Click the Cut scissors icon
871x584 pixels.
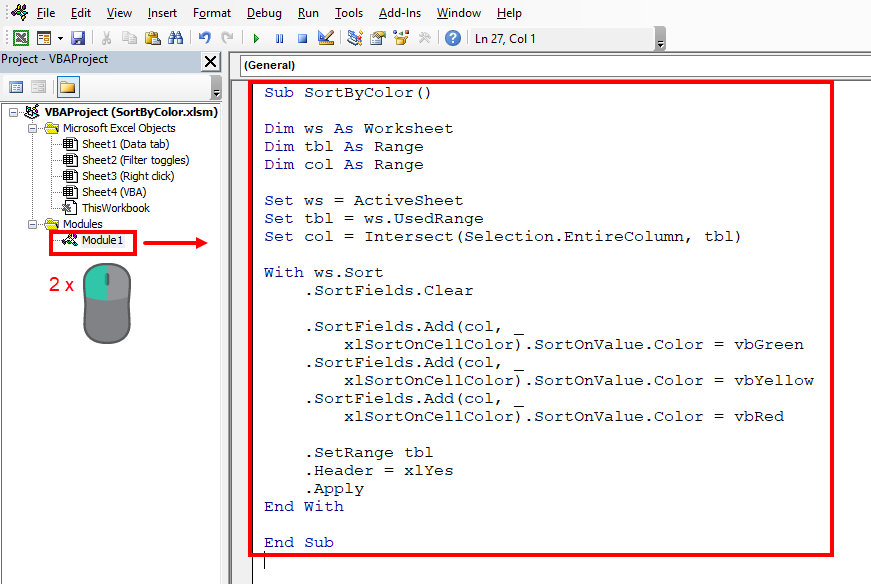[106, 38]
